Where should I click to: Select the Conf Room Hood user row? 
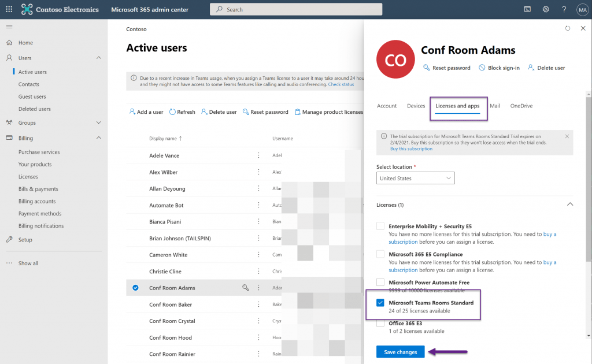click(x=245, y=337)
